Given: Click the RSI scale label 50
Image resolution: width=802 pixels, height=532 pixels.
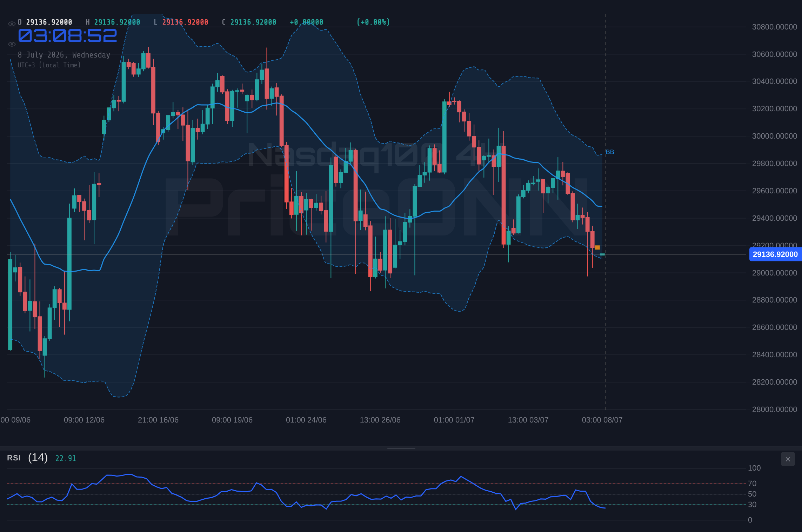Looking at the screenshot, I should pyautogui.click(x=752, y=494).
